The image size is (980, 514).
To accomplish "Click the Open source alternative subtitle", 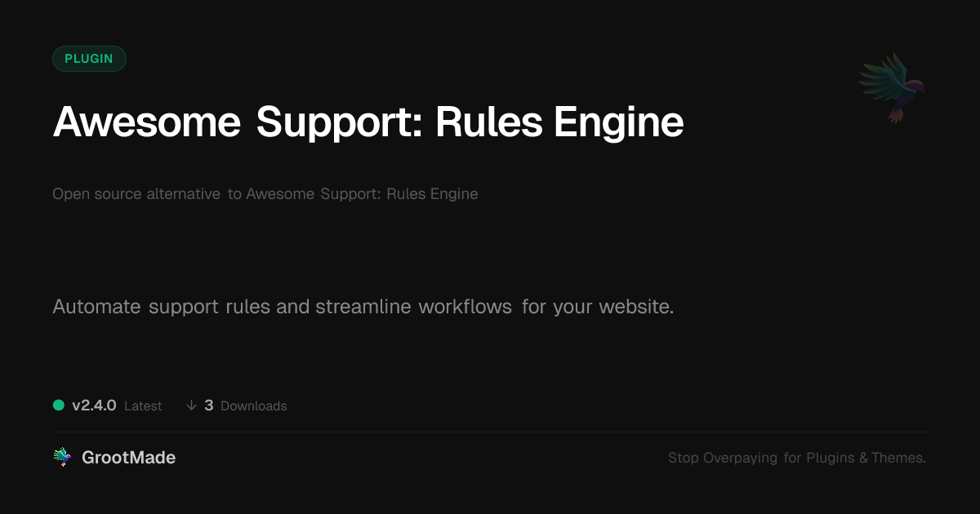I will [265, 194].
